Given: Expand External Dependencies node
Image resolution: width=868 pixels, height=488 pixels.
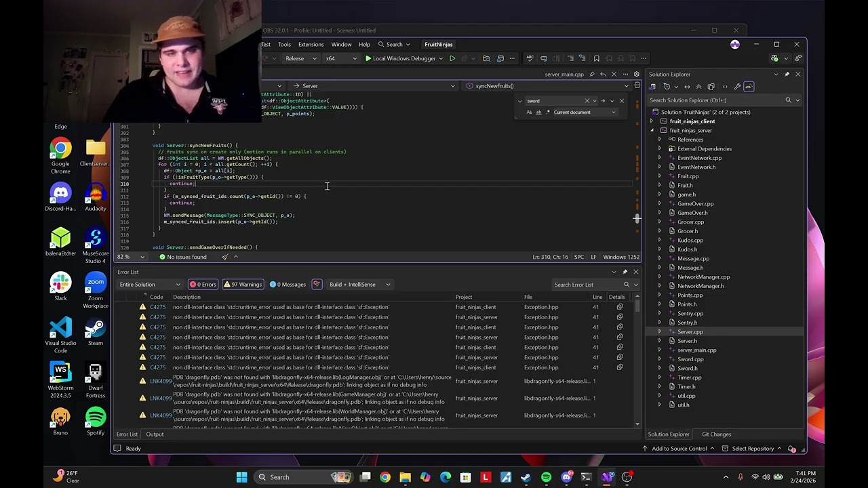Looking at the screenshot, I should point(660,148).
